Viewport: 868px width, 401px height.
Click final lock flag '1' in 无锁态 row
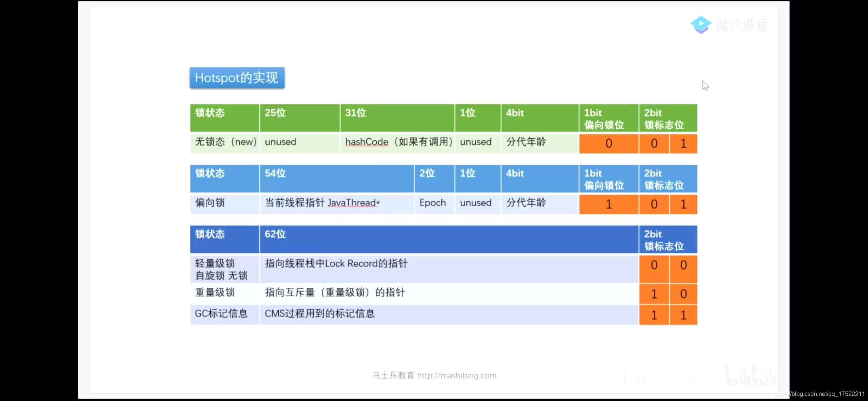click(683, 143)
